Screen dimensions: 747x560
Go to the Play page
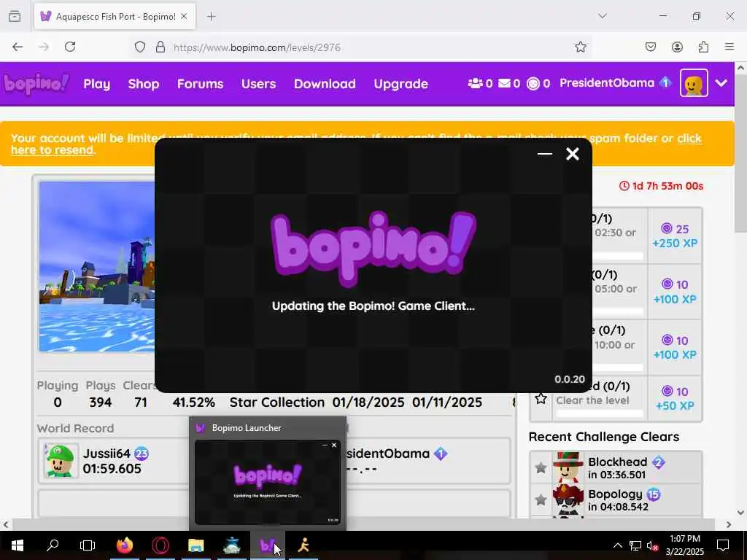[x=97, y=84]
